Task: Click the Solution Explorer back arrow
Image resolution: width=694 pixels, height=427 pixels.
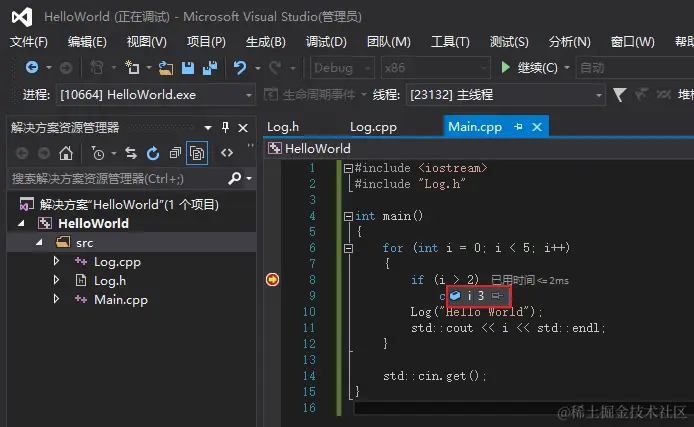Action: (x=22, y=153)
